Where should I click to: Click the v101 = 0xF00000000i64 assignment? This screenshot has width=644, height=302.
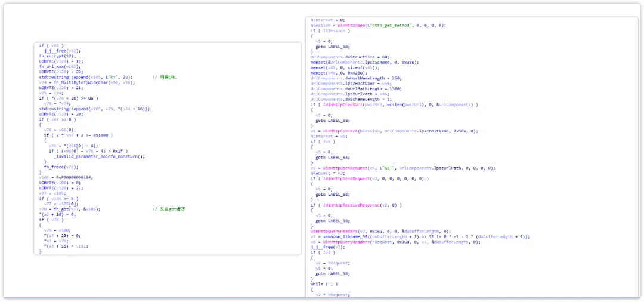66,177
